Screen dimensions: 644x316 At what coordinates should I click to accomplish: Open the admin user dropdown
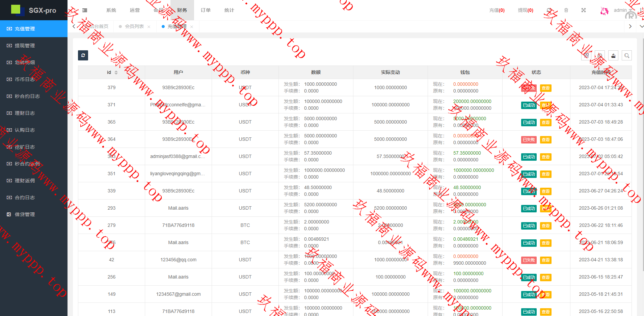620,10
